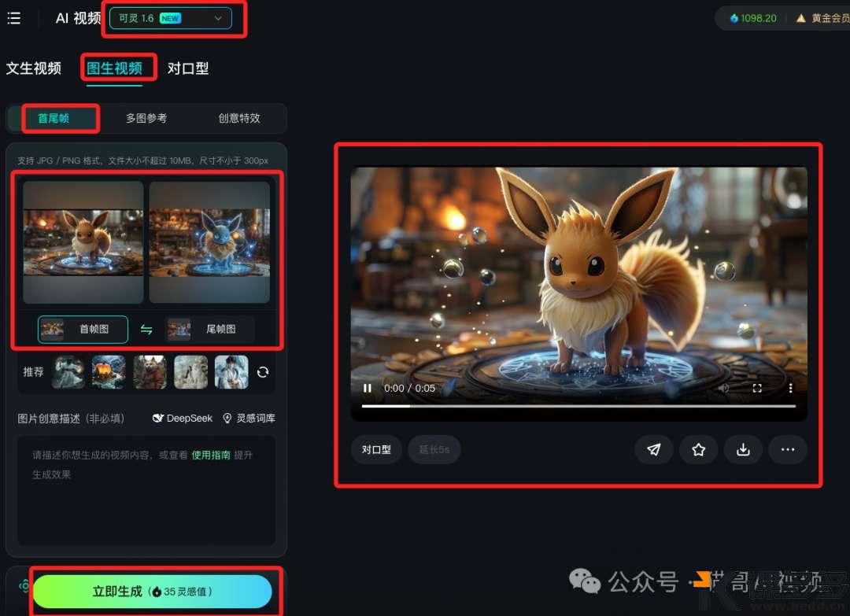This screenshot has height=616, width=850.
Task: Select the 创意特效 sub-tab
Action: click(239, 118)
